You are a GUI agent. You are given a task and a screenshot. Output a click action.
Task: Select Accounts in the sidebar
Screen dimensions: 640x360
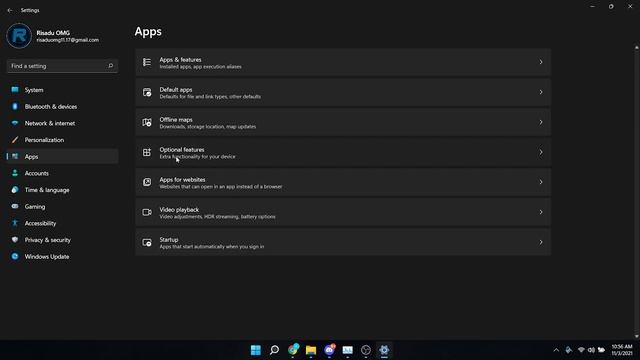62,173
